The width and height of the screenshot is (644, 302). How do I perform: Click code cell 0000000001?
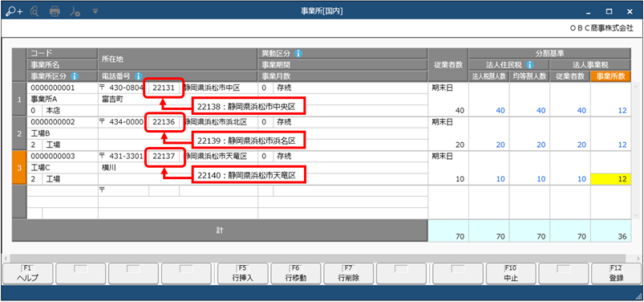click(x=62, y=88)
